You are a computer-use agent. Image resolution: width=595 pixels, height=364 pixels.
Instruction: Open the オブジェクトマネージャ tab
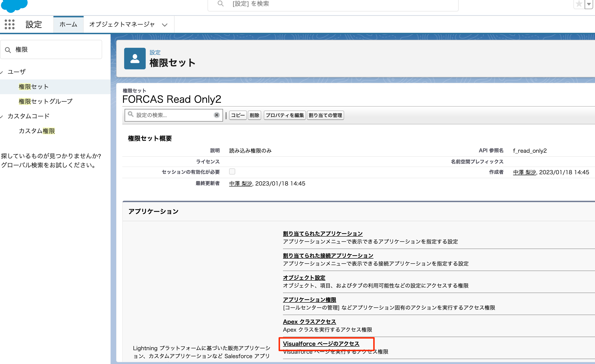[x=122, y=24]
